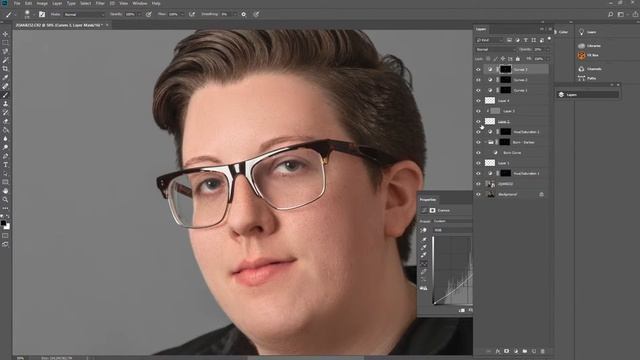Select the Pen tool
This screenshot has width=640, height=360.
tap(5, 156)
